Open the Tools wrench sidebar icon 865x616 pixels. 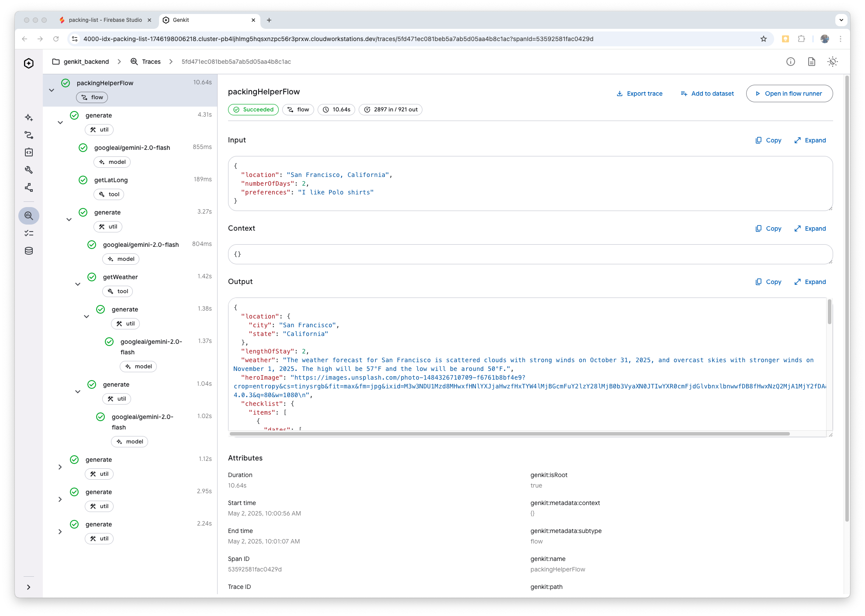29,170
